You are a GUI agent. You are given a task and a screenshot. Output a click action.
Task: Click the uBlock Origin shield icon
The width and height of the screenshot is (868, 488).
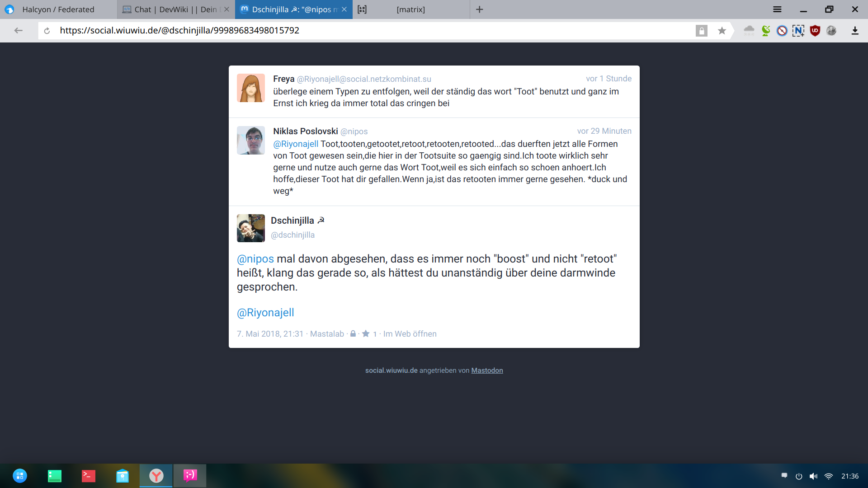click(x=815, y=31)
